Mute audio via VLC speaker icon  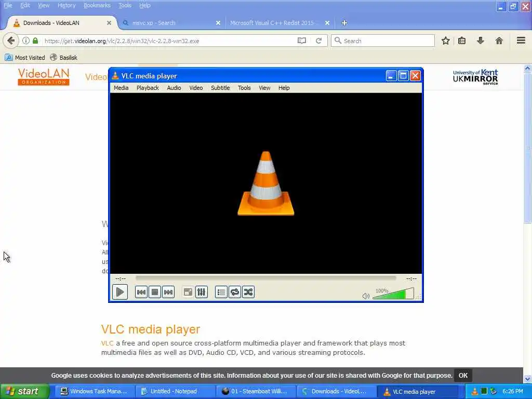click(x=365, y=296)
